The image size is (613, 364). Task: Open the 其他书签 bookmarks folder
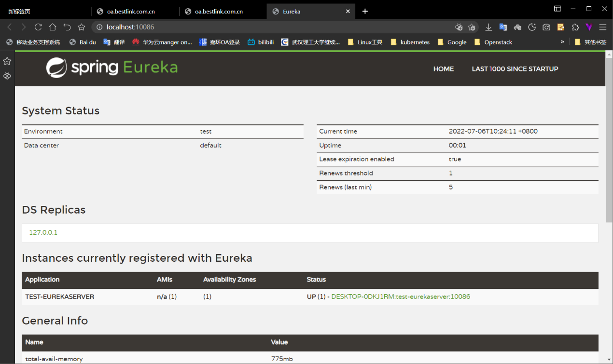coord(590,42)
